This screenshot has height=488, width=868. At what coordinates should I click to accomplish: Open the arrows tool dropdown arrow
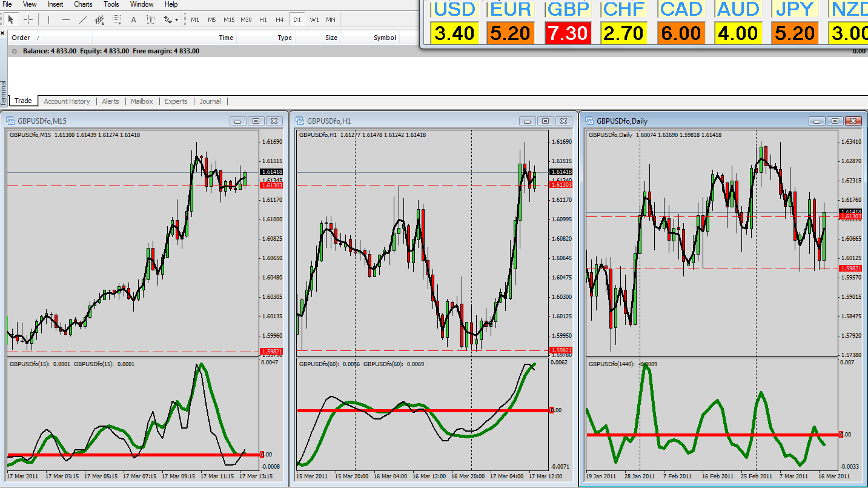point(176,19)
